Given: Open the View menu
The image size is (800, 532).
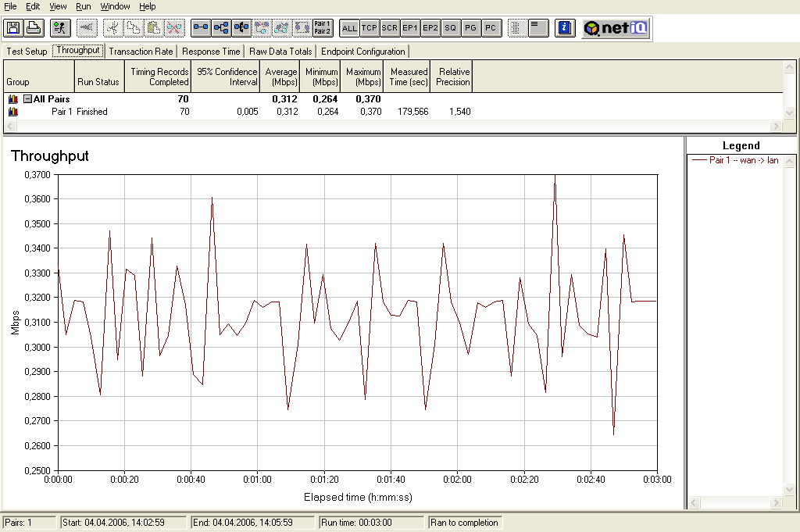Looking at the screenshot, I should pos(58,6).
